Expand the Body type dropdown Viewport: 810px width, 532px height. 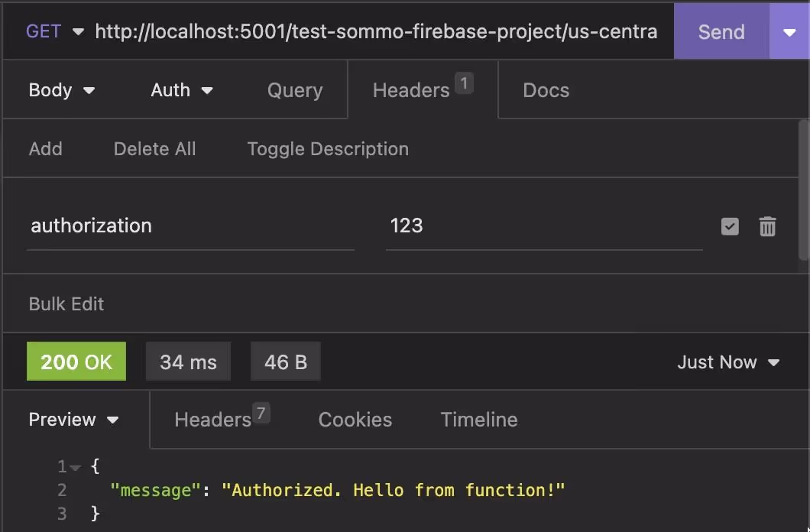[61, 90]
